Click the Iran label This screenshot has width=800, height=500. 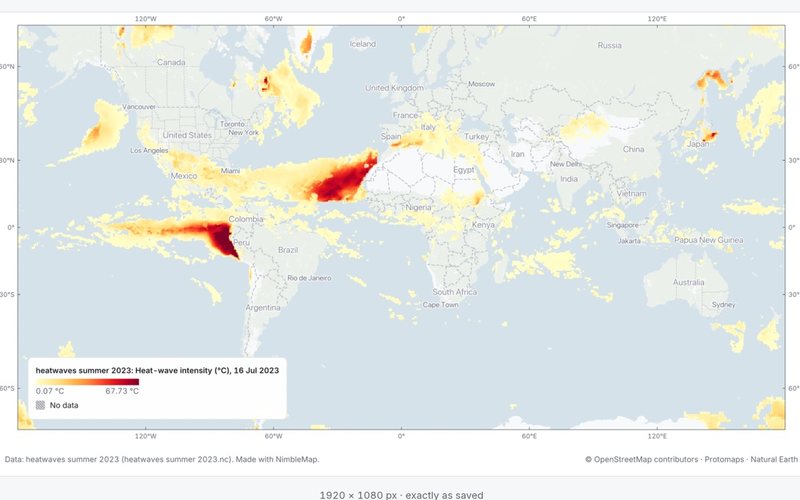tap(517, 154)
